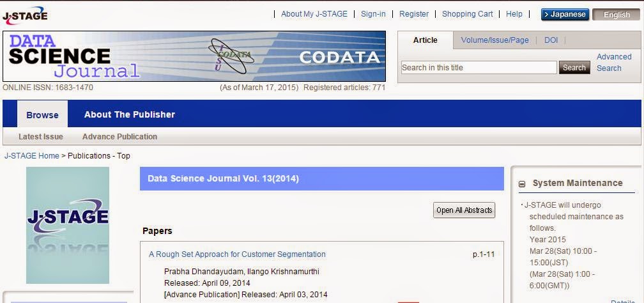Click '[Advance Publication] Released: April 03, 2014' text

pyautogui.click(x=245, y=294)
